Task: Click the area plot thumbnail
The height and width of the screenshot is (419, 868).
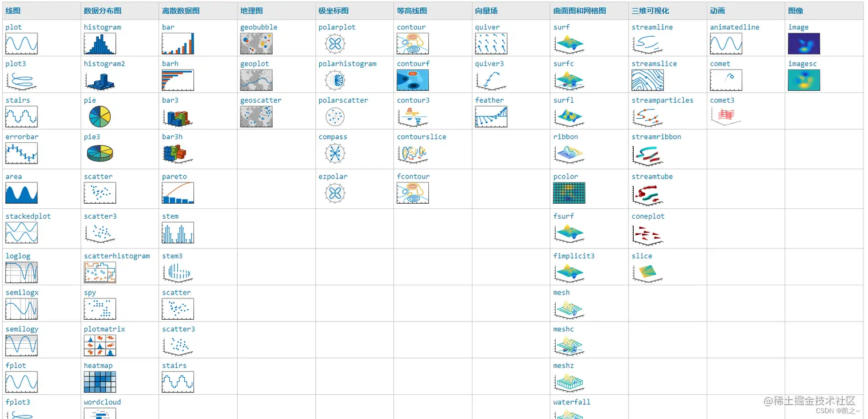Action: coord(21,193)
